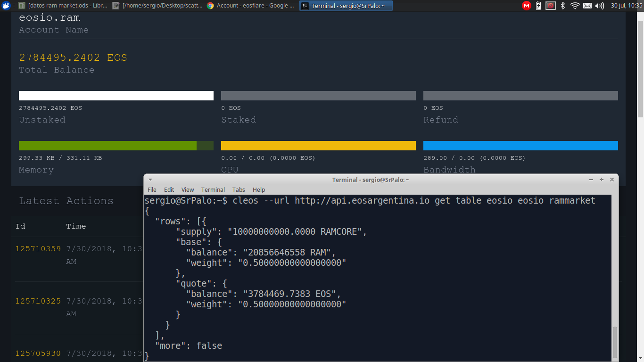This screenshot has width=644, height=362.
Task: Click the panel clock showing 30 jul, 10:35
Action: click(627, 6)
